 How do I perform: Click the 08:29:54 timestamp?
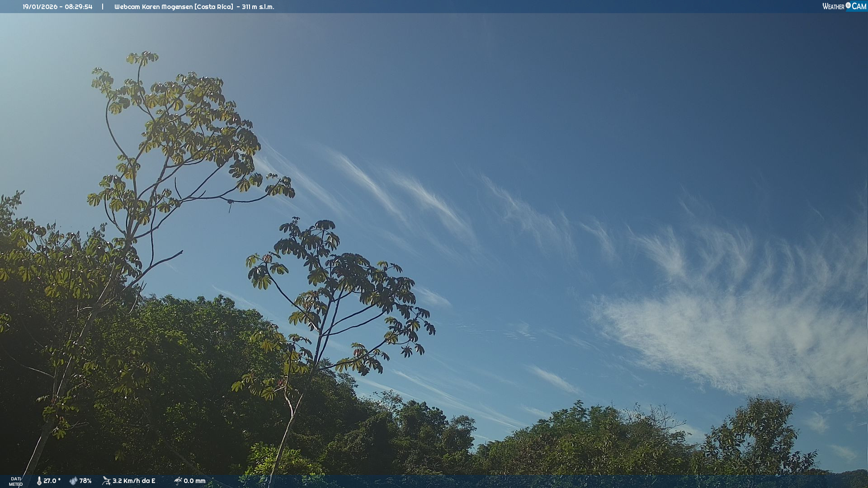coord(79,7)
